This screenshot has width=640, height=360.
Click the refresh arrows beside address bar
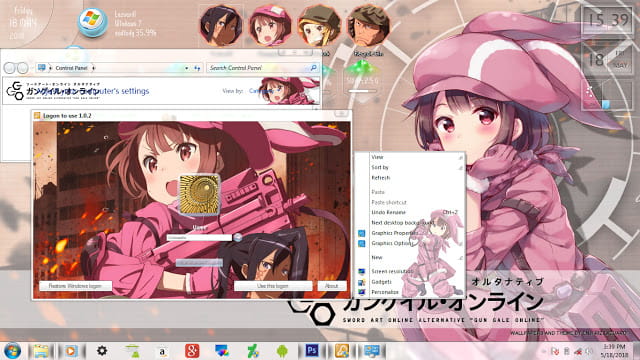pyautogui.click(x=197, y=68)
